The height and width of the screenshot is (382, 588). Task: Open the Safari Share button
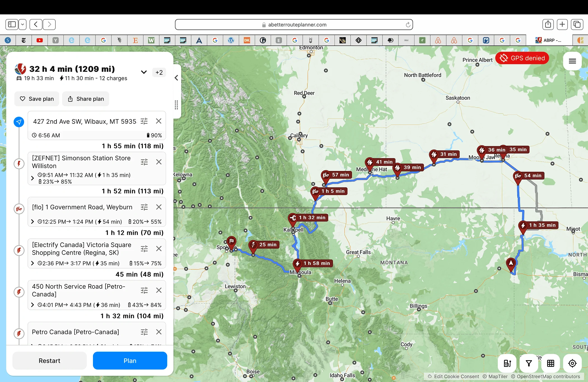548,24
